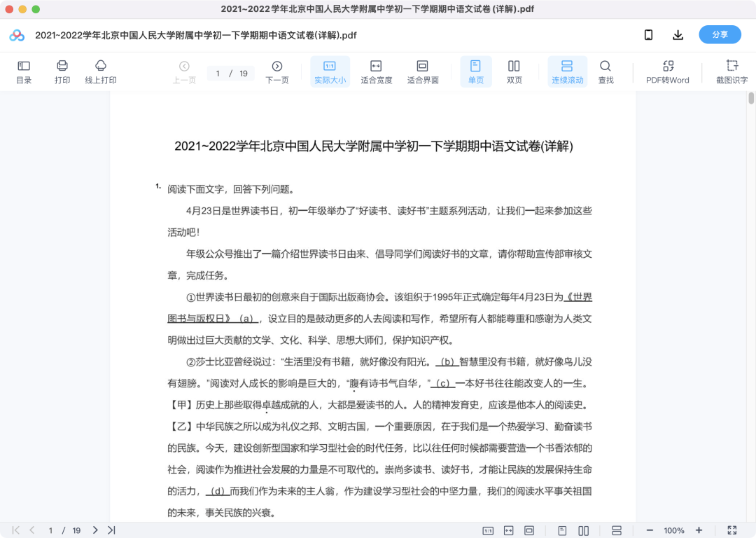The height and width of the screenshot is (538, 756).
Task: Click the underlined (c) blank
Action: tap(442, 384)
